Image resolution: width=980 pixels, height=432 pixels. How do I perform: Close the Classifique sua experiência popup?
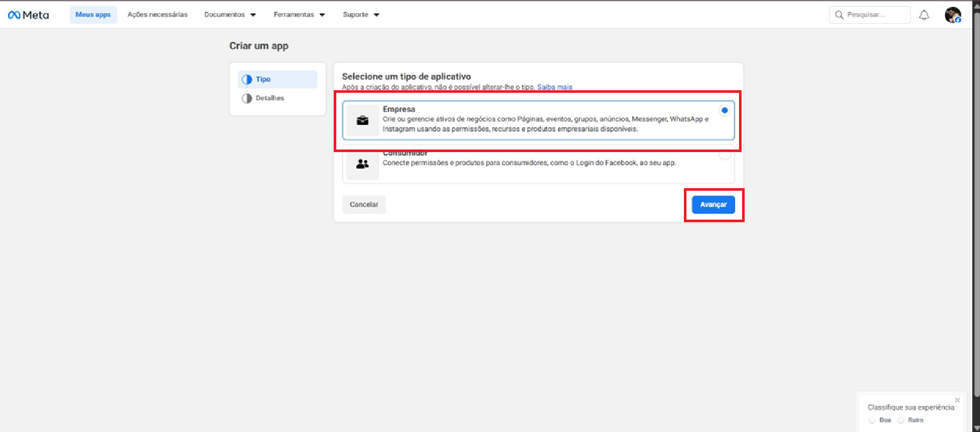click(957, 400)
